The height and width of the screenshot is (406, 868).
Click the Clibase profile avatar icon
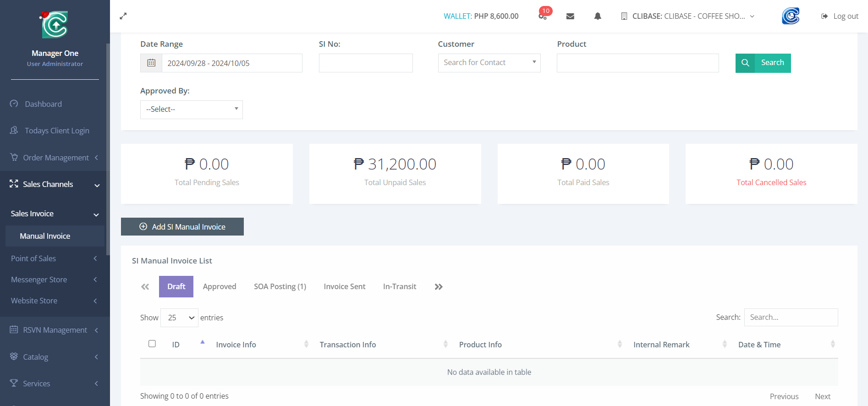point(791,16)
